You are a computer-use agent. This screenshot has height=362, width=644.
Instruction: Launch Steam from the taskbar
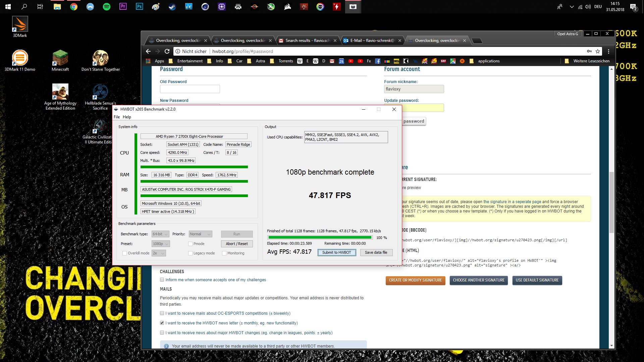pos(172,6)
